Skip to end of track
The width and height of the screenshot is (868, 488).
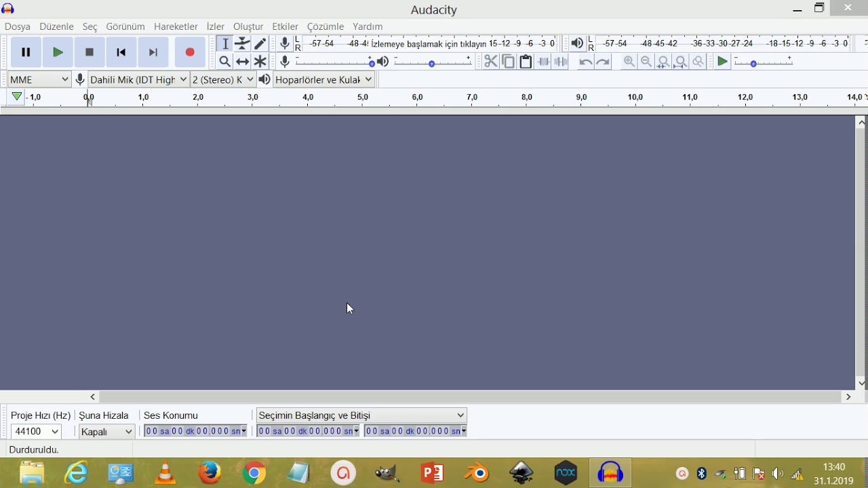click(153, 52)
